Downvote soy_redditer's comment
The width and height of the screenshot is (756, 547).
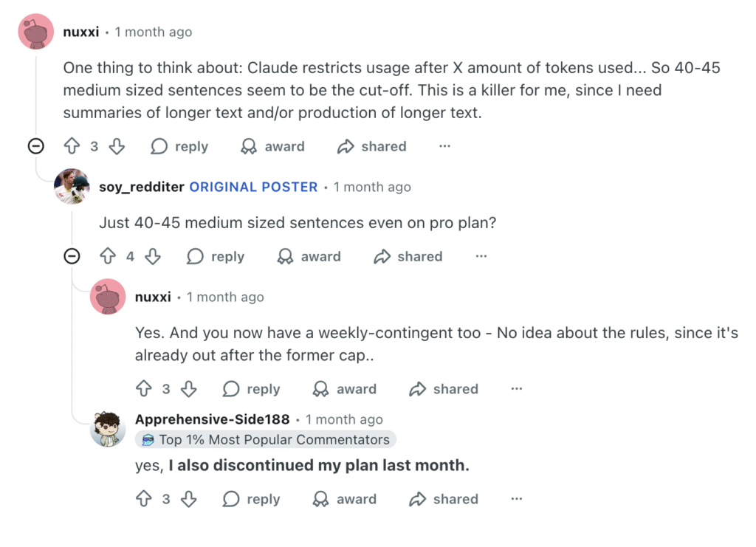click(x=153, y=256)
